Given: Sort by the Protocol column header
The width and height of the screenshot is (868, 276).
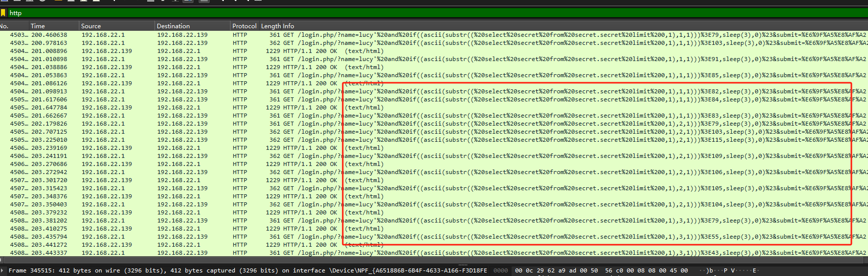Looking at the screenshot, I should 244,26.
